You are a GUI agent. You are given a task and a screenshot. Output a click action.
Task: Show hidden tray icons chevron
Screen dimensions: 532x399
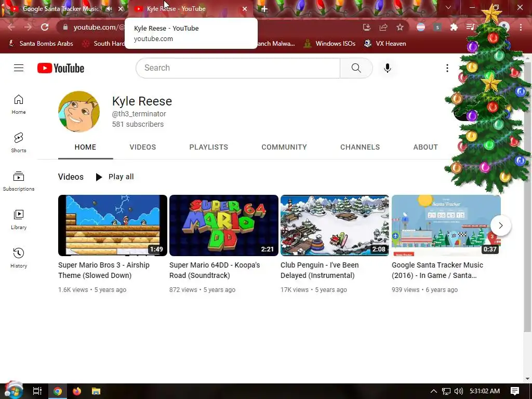(x=434, y=391)
